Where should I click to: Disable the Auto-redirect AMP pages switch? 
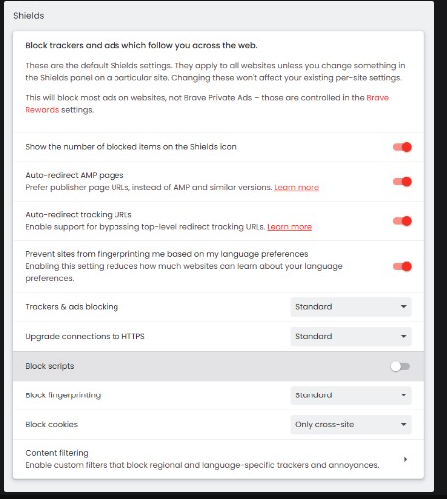[402, 182]
